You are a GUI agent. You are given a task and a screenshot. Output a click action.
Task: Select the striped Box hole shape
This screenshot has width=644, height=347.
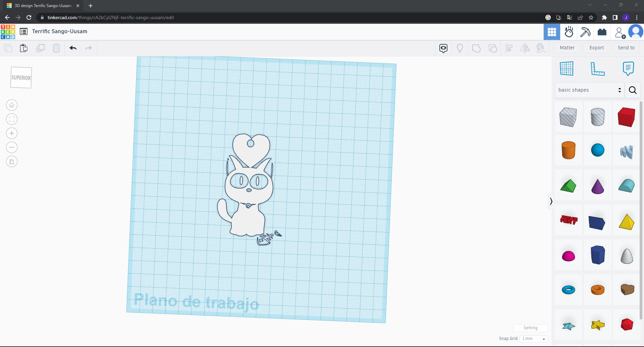(568, 117)
